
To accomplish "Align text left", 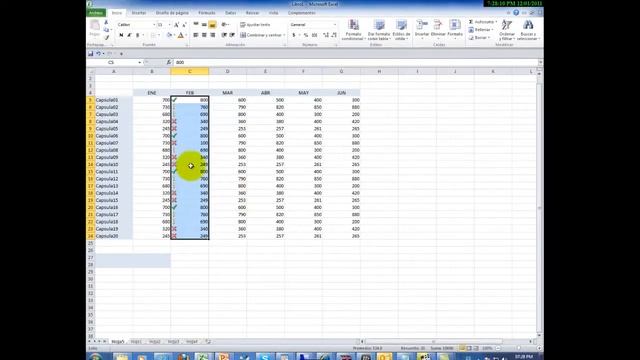I will (x=196, y=36).
